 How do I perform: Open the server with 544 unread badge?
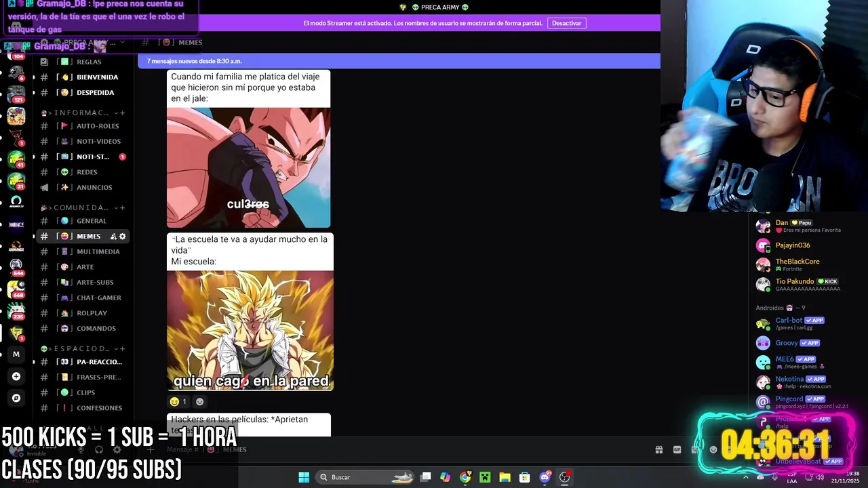pos(16,266)
